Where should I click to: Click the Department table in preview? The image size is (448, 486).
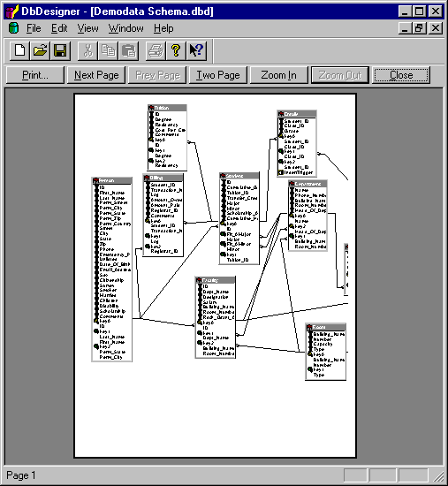pyautogui.click(x=308, y=216)
